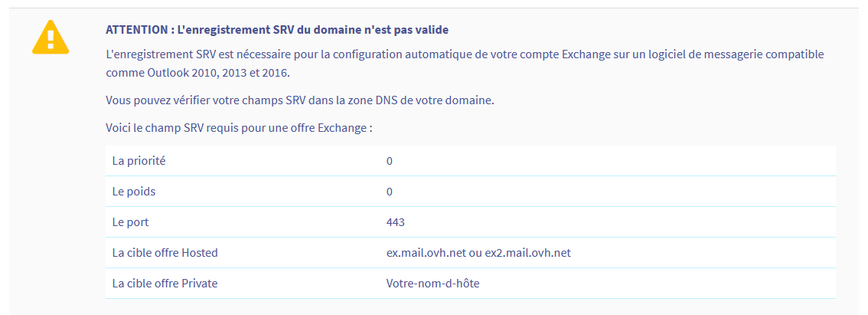Viewport: 868px width, 315px height.
Task: Click the 'La cible offre Private' label
Action: click(x=165, y=284)
